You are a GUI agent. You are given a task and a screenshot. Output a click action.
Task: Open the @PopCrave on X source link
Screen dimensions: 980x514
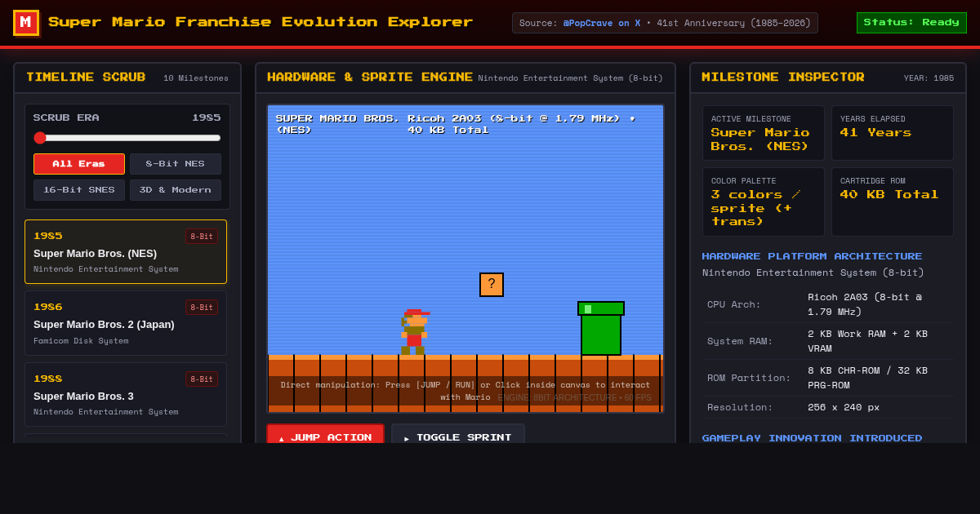[x=600, y=23]
